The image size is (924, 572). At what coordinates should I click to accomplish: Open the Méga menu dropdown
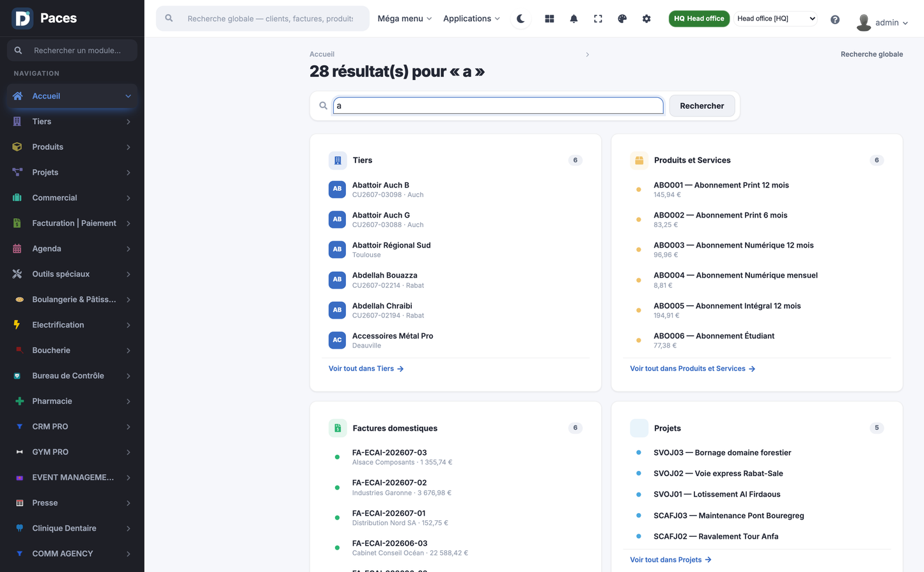pyautogui.click(x=404, y=19)
